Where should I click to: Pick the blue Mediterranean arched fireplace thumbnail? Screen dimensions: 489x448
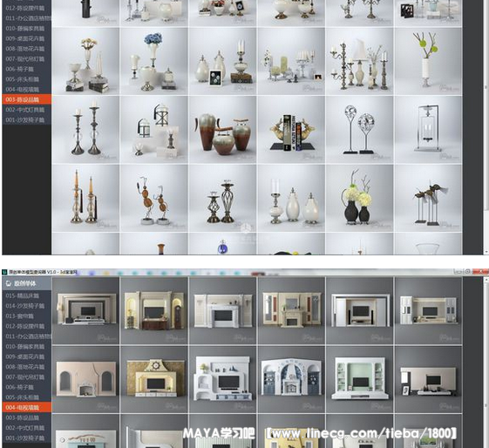point(291,379)
